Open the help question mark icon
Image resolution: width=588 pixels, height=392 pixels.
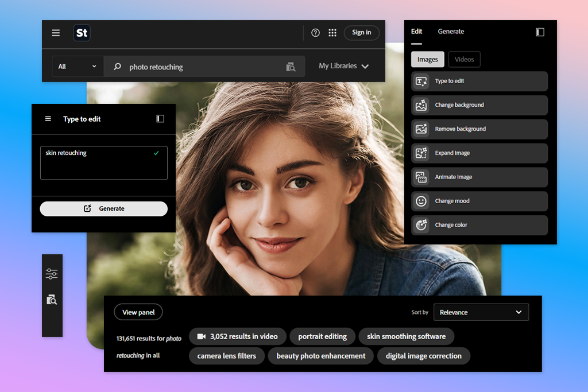(315, 33)
